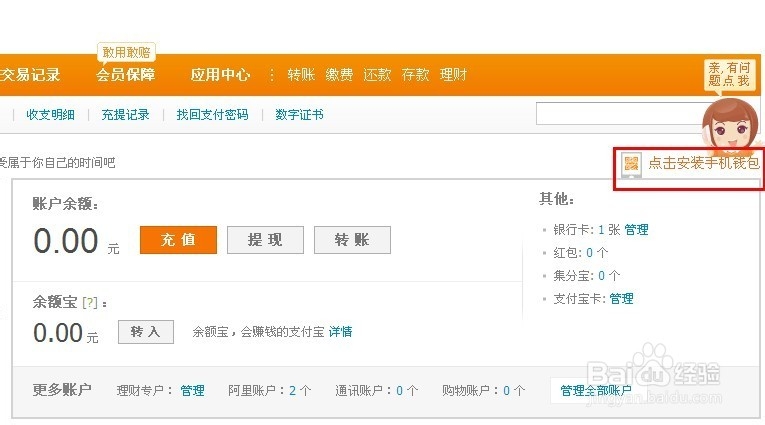This screenshot has height=425, width=765.
Task: Open the 余额宝 [?] help tooltip
Action: [90, 303]
